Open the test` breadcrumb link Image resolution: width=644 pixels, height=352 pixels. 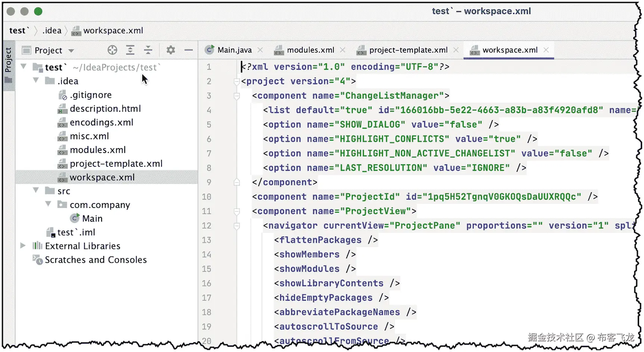point(18,31)
